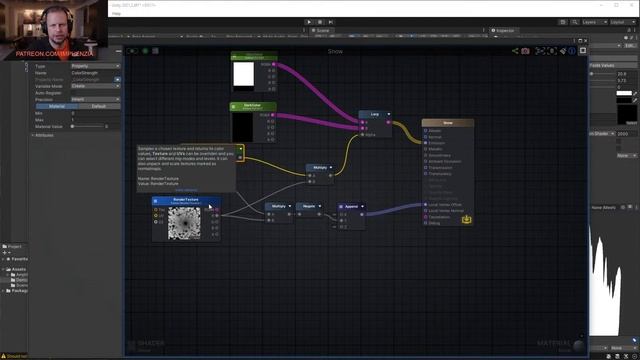The height and width of the screenshot is (360, 640).
Task: Click the blue info icon in shader editor
Action: click(x=572, y=51)
